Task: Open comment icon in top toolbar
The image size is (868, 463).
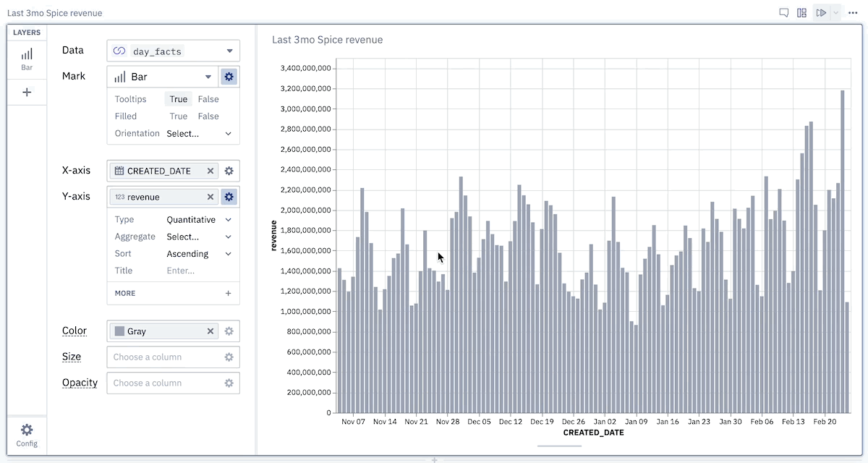Action: tap(783, 13)
